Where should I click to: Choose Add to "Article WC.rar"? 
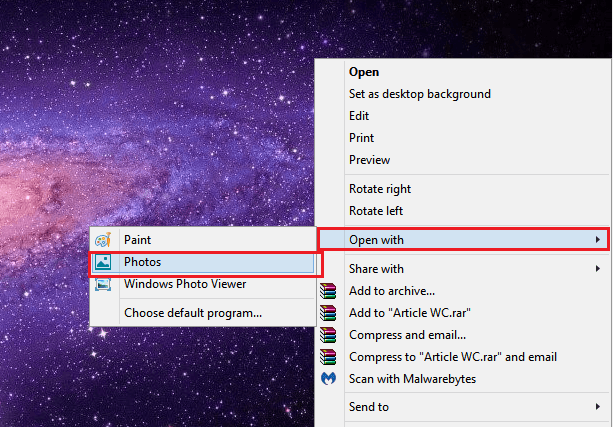[463, 313]
